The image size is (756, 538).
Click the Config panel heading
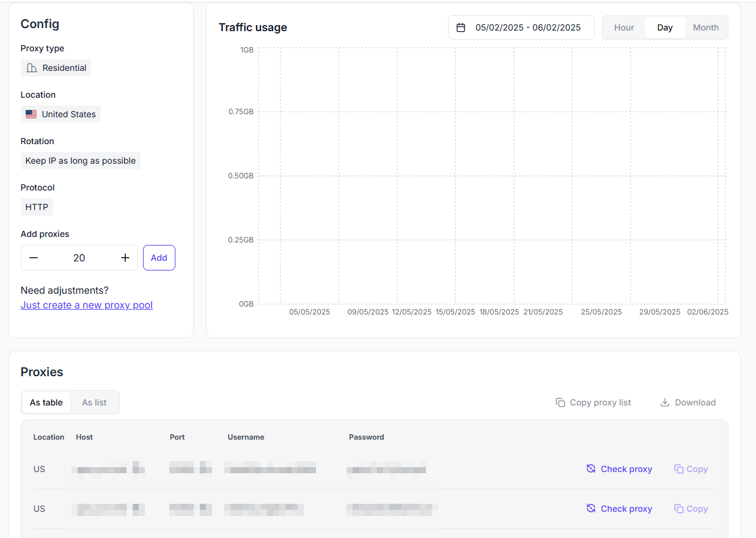pos(40,24)
